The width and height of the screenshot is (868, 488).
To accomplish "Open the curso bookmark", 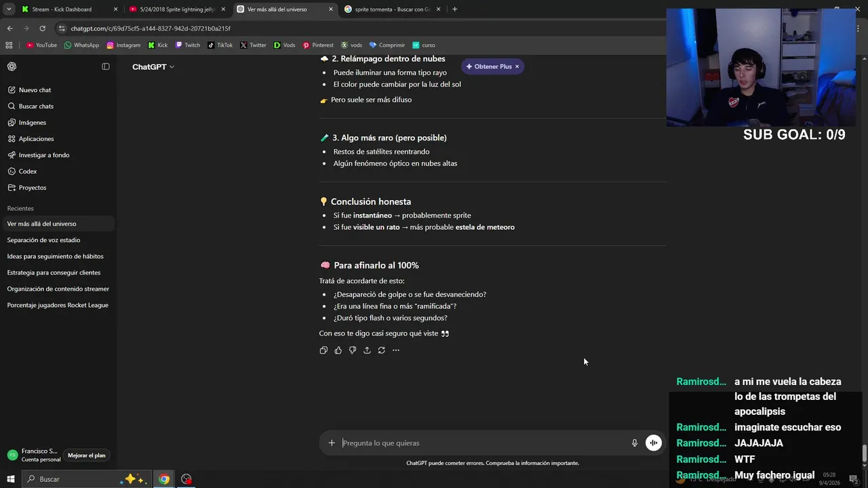I will [x=424, y=45].
